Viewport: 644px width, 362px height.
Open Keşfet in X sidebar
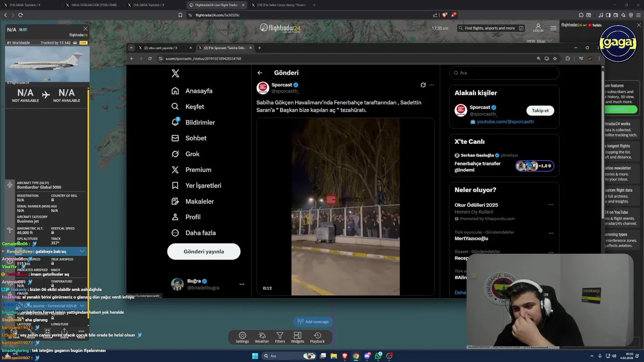click(x=188, y=107)
